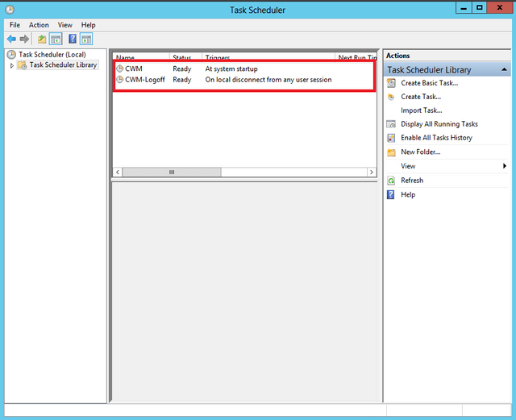Open the View submenu arrow in Actions
The height and width of the screenshot is (420, 516).
505,166
